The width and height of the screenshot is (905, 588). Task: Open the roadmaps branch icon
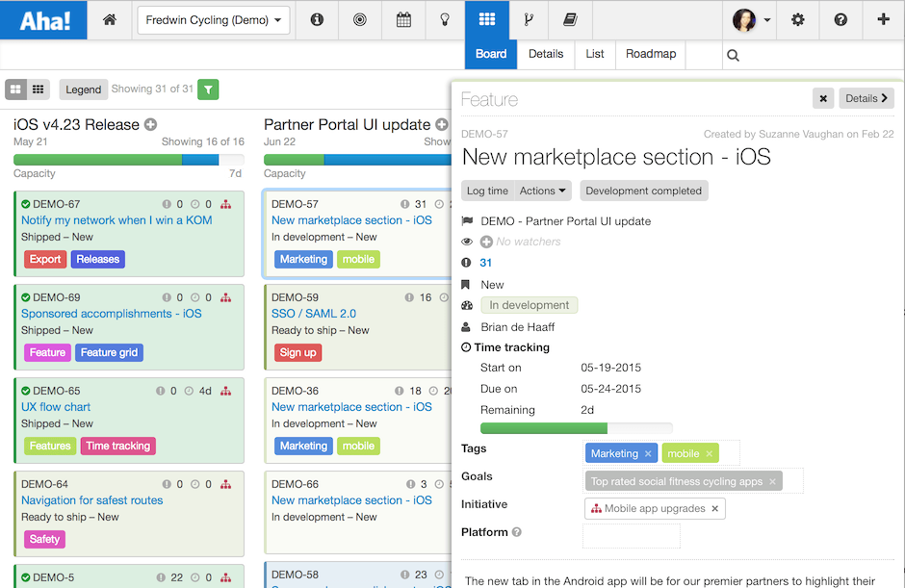tap(529, 20)
